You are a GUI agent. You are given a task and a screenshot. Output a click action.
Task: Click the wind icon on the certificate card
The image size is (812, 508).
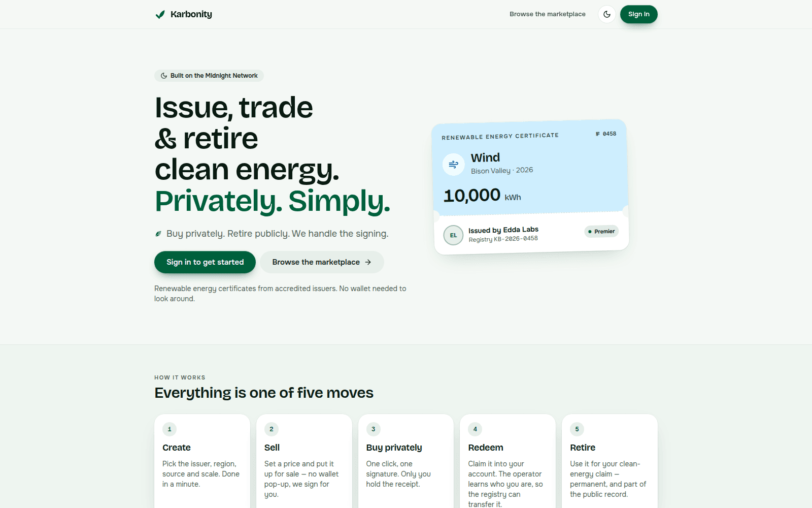coord(454,165)
